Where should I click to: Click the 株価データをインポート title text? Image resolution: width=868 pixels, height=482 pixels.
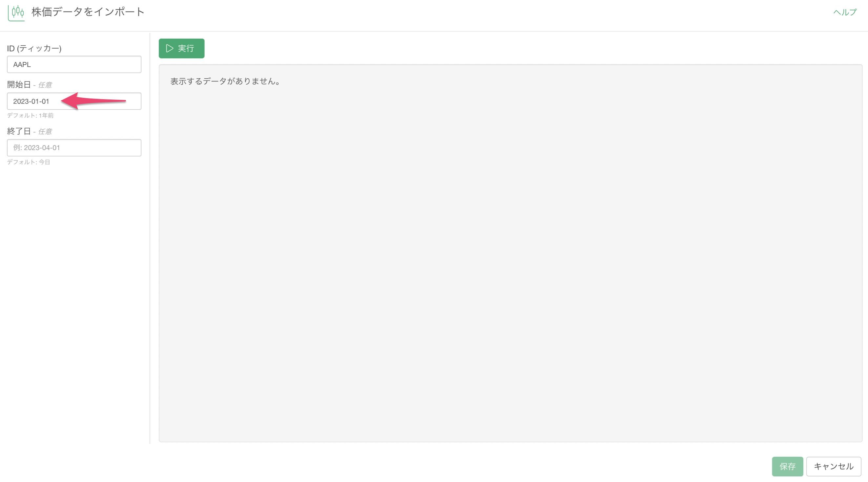tap(88, 12)
